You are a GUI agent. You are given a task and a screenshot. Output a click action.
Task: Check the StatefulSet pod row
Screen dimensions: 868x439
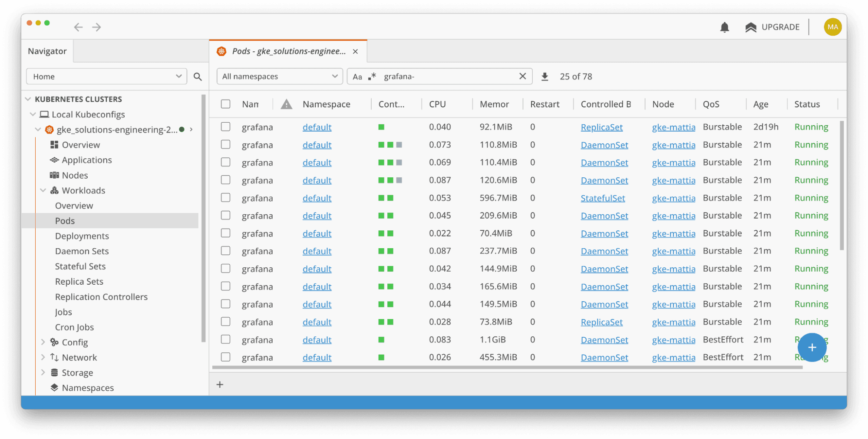pos(225,198)
